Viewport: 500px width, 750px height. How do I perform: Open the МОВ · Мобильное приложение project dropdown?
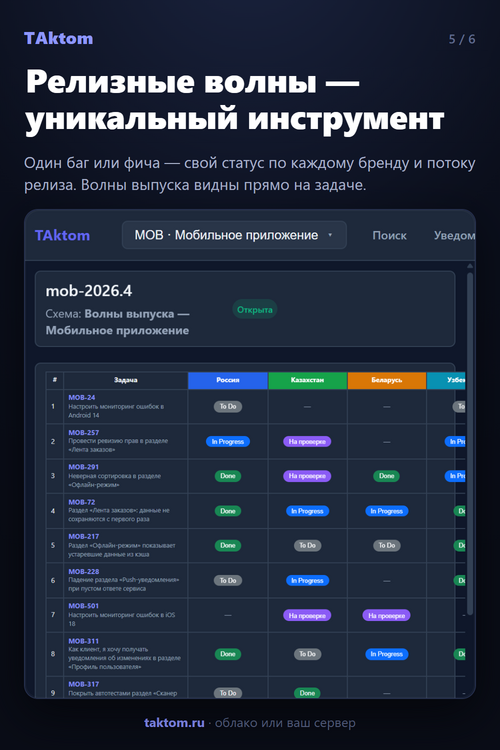(x=234, y=235)
